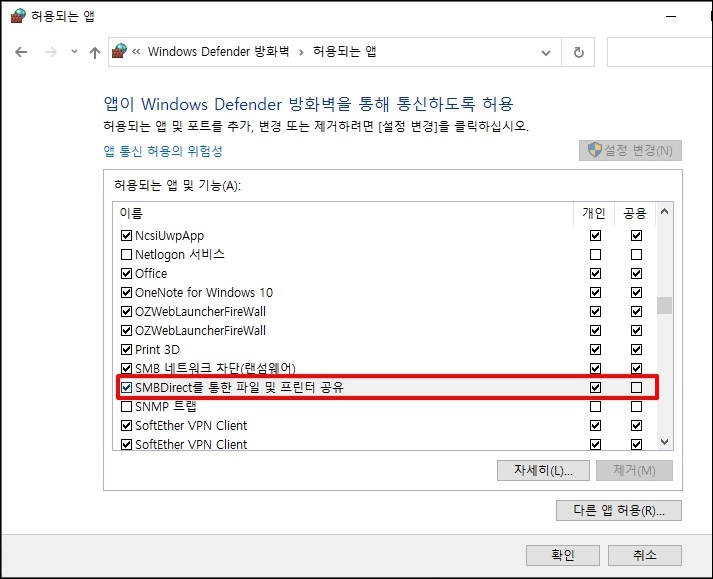Image resolution: width=713 pixels, height=579 pixels.
Task: Toggle 공용 checkbox for Netlogon 서비스
Action: click(636, 254)
